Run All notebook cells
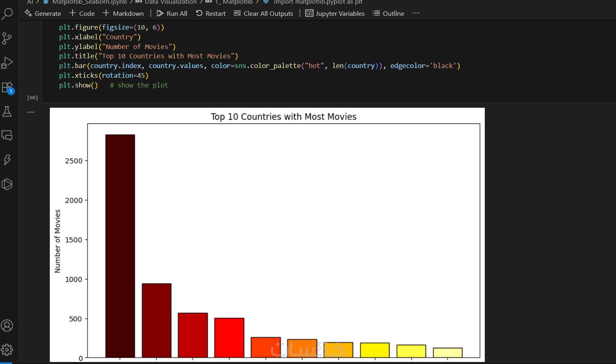The height and width of the screenshot is (364, 616). coord(172,13)
